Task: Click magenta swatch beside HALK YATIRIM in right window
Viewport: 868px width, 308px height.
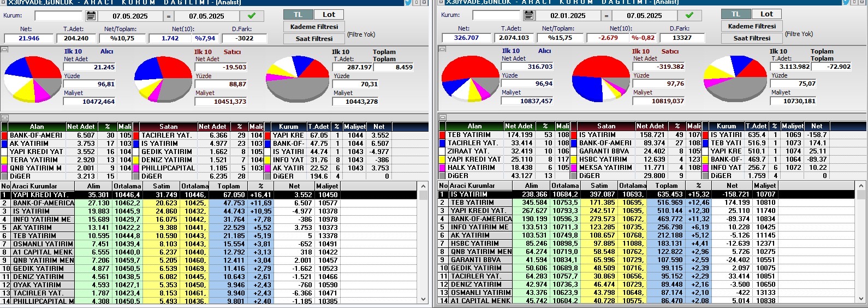Action: (442, 168)
